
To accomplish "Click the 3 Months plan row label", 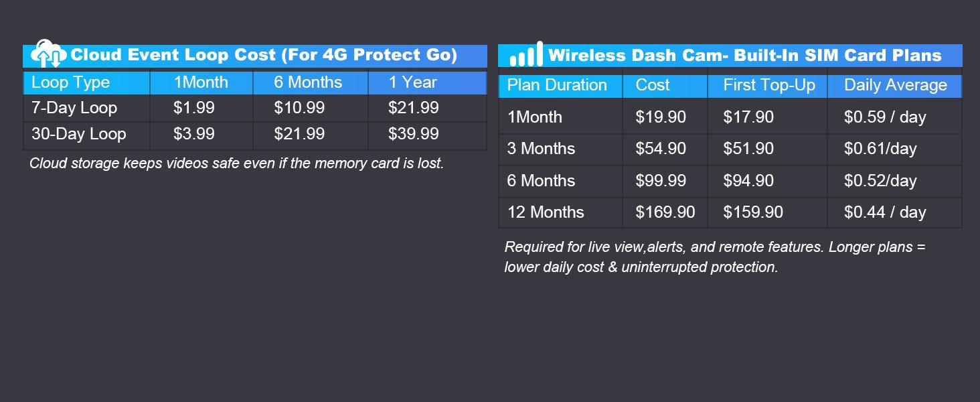I will [x=541, y=149].
